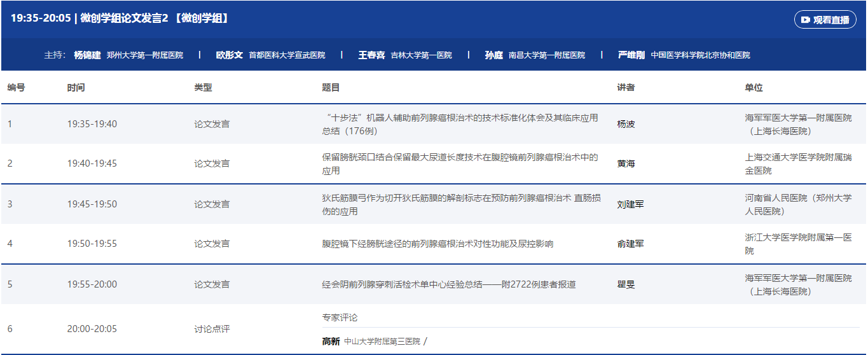Click moderator name 杨锦建
868x355 pixels.
pos(87,55)
